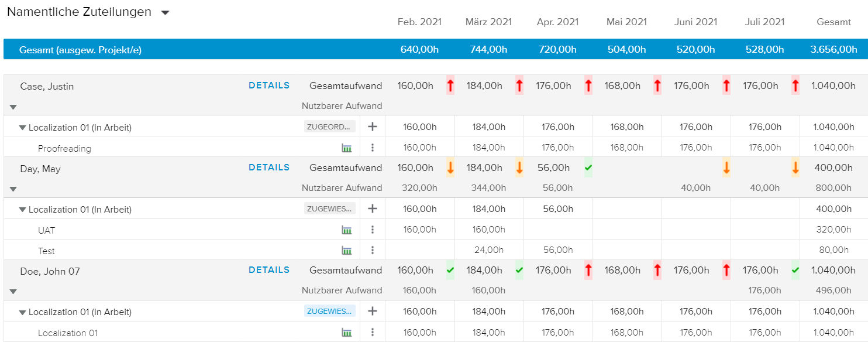Screen dimensions: 868x342
Task: Open DETAILS for Doe, John 07
Action: point(269,270)
